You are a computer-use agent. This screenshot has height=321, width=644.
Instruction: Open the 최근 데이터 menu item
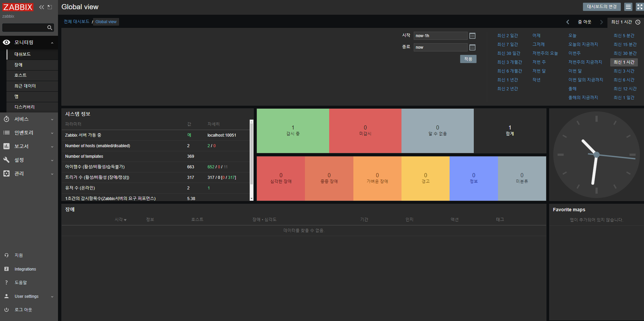32,86
